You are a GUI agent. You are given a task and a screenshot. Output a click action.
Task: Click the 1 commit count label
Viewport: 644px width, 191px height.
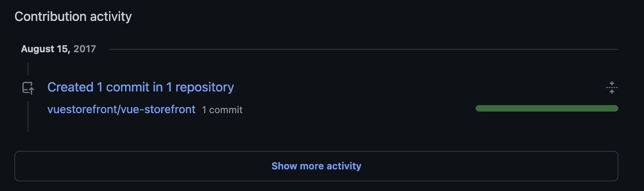click(x=222, y=110)
